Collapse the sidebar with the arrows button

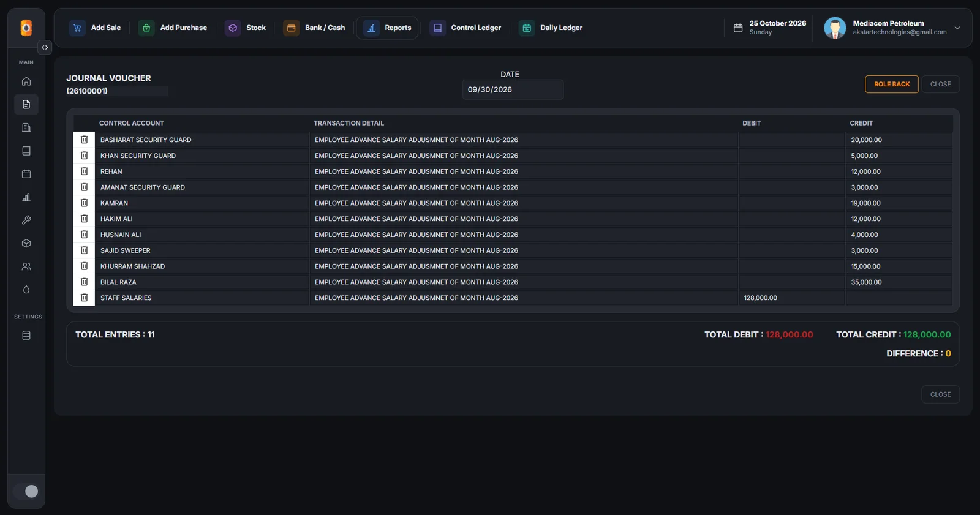(45, 47)
